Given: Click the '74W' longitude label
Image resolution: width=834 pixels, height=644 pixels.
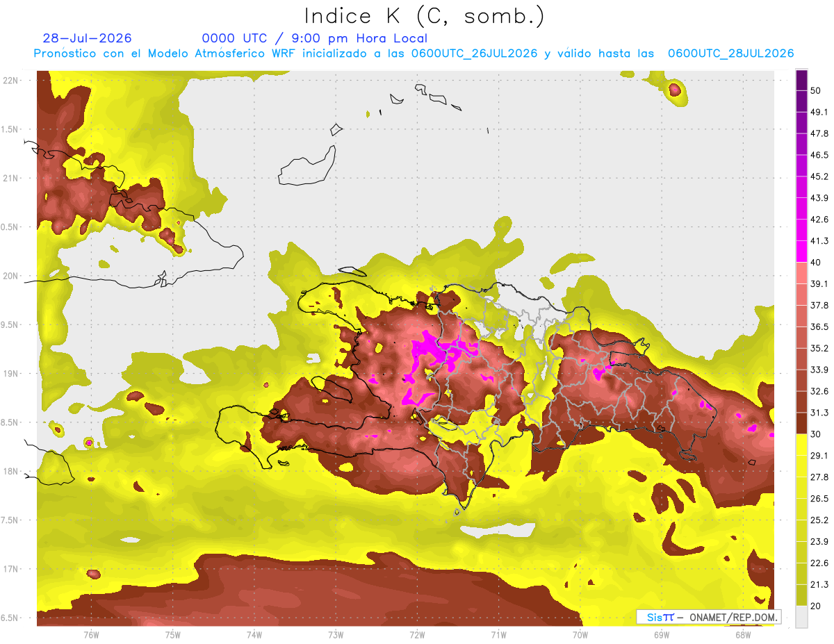Looking at the screenshot, I should (254, 635).
